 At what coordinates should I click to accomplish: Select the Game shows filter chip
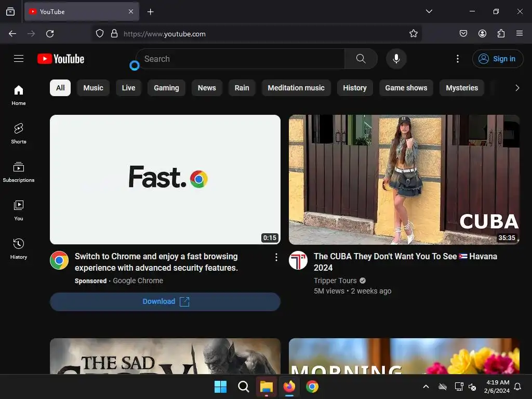[x=406, y=88]
